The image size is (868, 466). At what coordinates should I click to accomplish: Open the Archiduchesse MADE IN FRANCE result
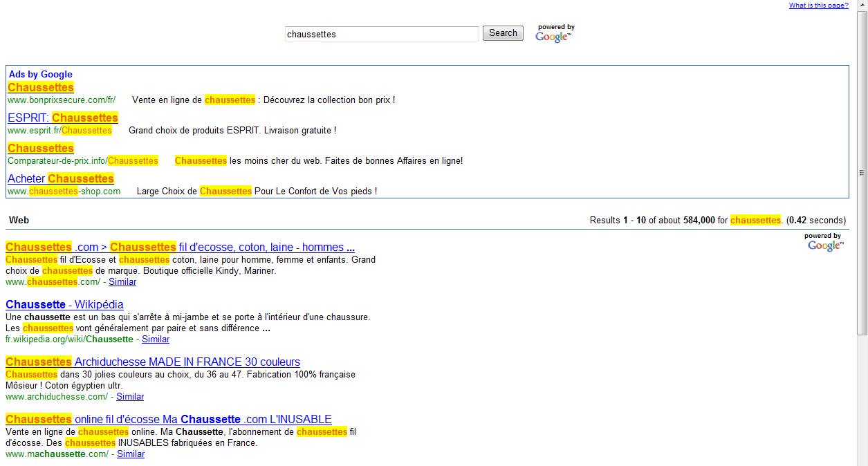pyautogui.click(x=153, y=362)
